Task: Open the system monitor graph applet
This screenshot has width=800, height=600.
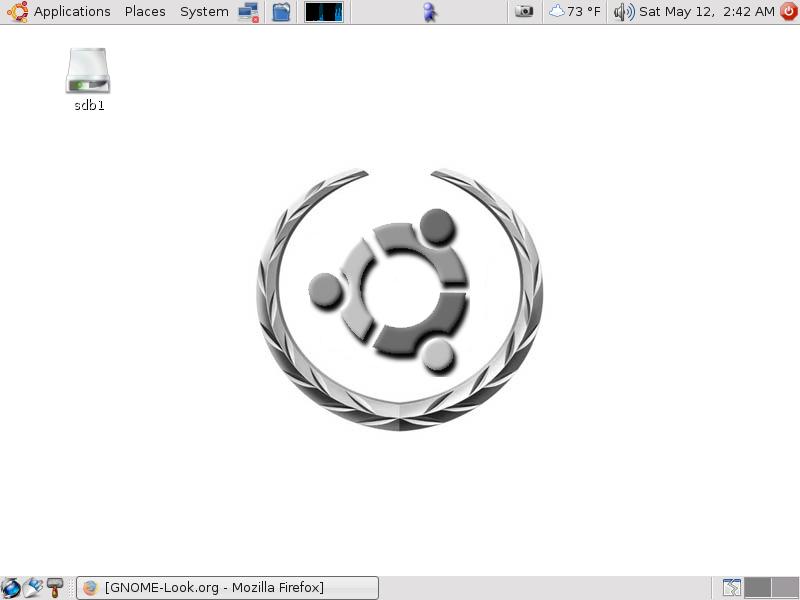Action: [324, 12]
